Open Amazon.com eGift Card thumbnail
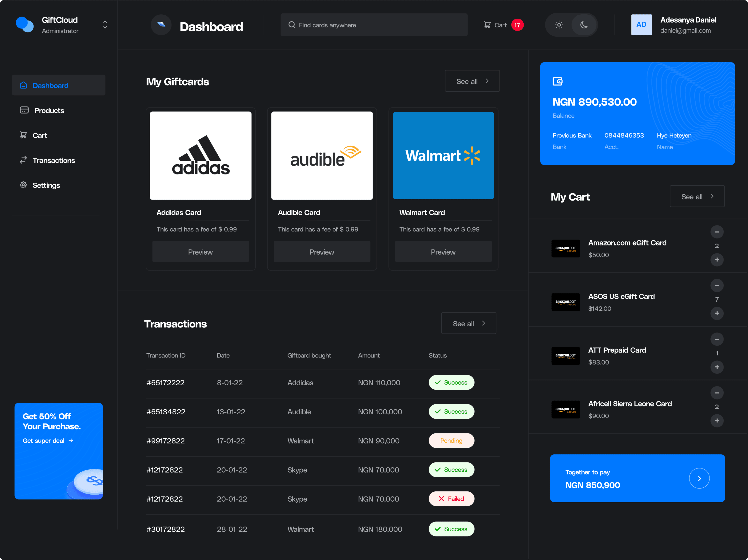This screenshot has height=560, width=748. 566,249
